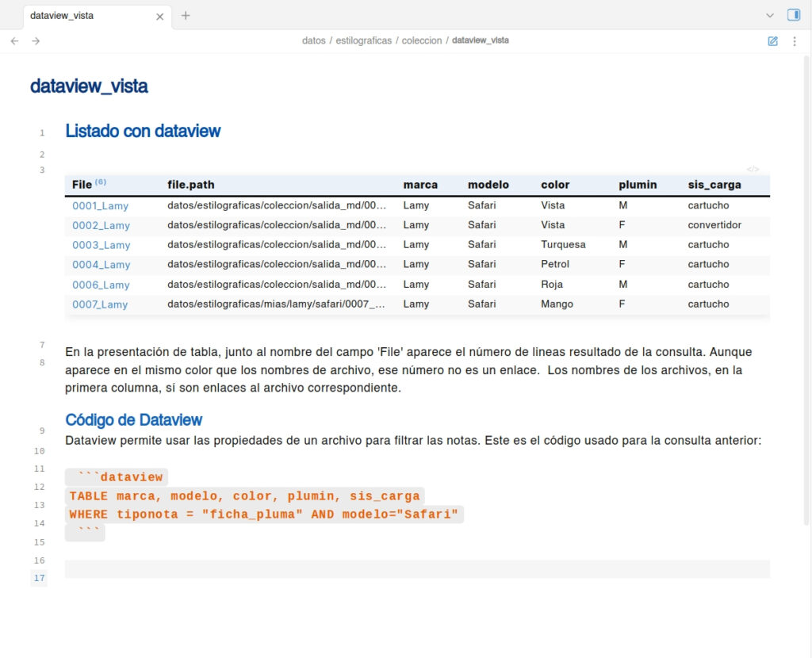
Task: Open the three-dot more options menu
Action: coord(794,41)
